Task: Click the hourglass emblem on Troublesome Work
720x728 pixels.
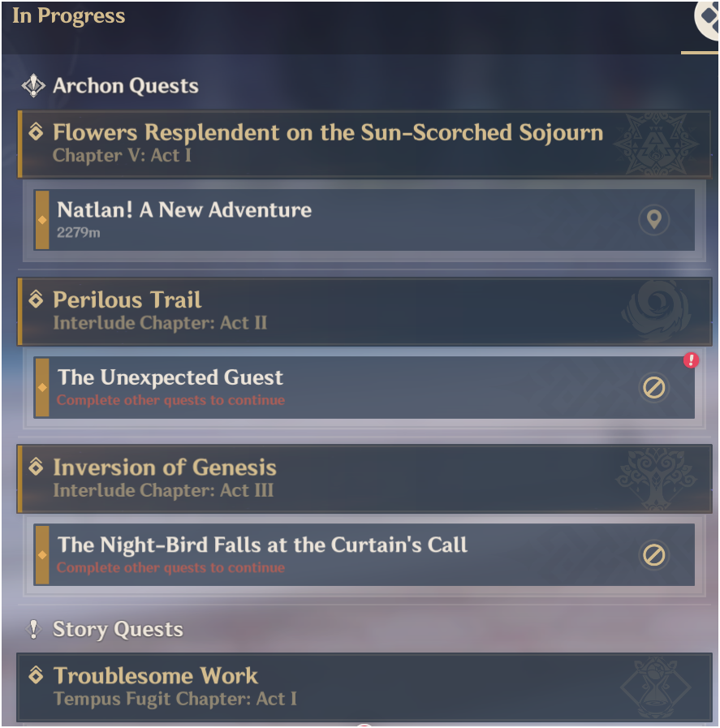Action: (x=655, y=687)
